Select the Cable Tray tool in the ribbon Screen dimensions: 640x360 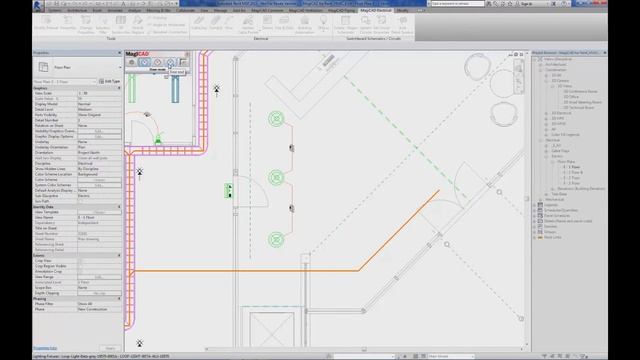tap(199, 23)
